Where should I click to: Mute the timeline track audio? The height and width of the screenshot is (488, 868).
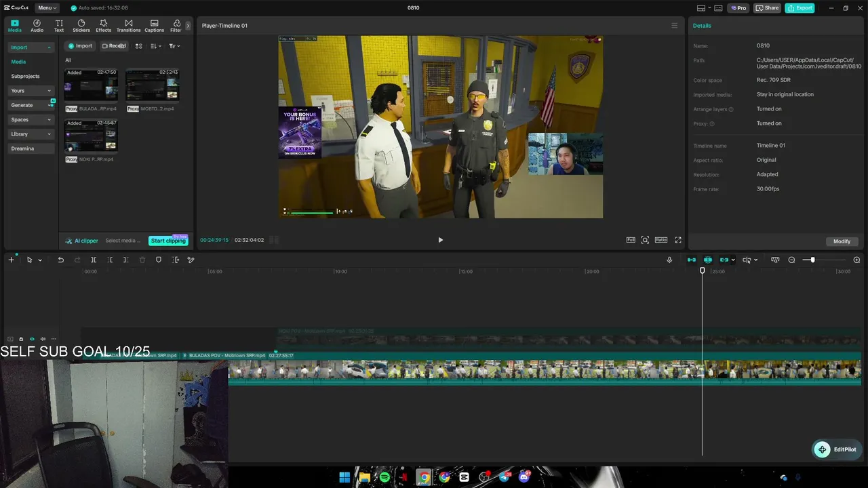click(x=43, y=339)
